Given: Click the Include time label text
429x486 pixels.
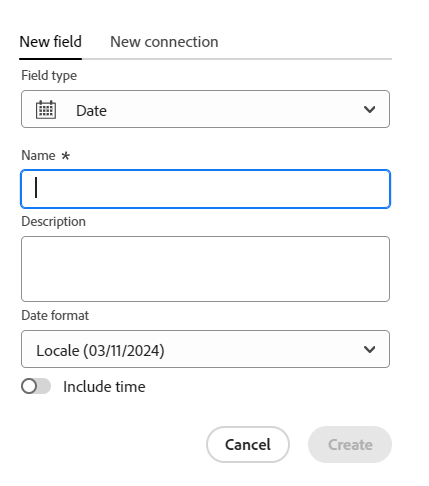Looking at the screenshot, I should 104,387.
